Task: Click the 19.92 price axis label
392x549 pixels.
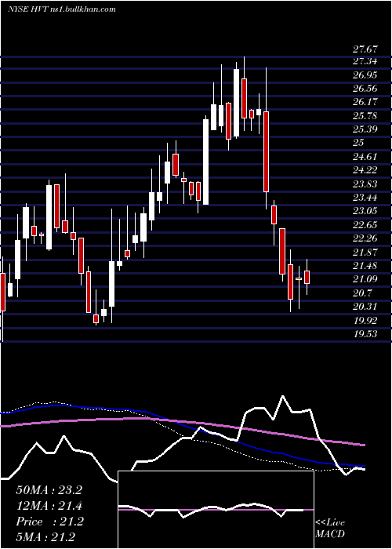Action: [365, 320]
